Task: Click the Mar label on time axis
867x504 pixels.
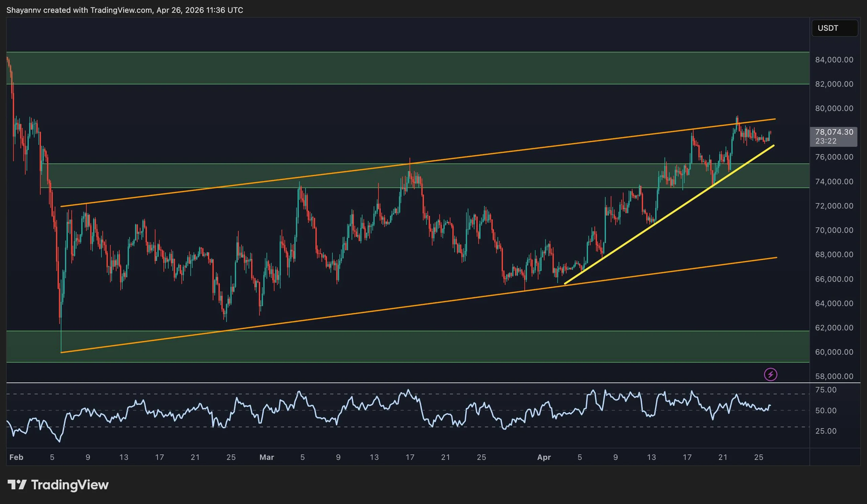Action: [267, 457]
